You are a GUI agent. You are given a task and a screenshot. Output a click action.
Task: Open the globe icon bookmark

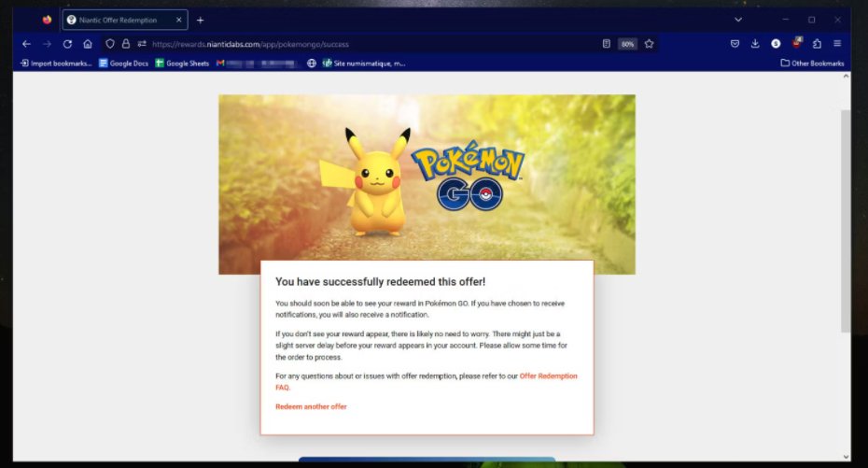pyautogui.click(x=312, y=64)
